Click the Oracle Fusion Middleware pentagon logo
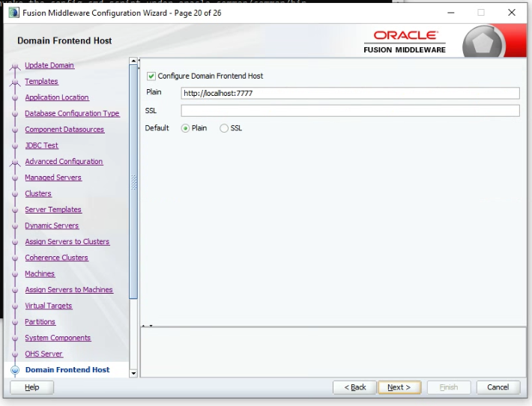This screenshot has width=532, height=406. click(483, 43)
